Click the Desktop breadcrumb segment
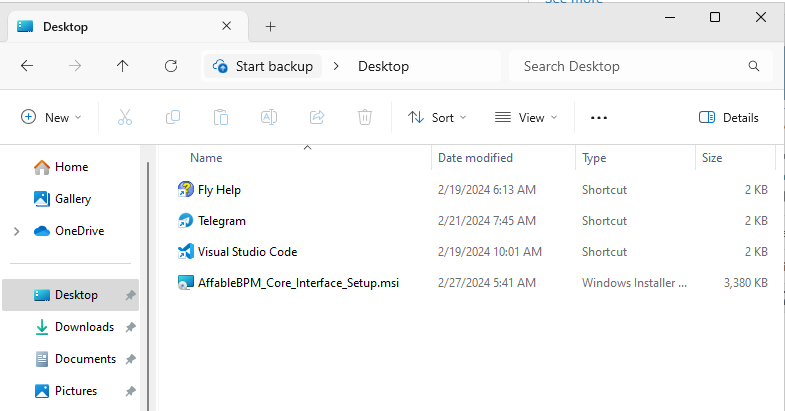 tap(383, 66)
